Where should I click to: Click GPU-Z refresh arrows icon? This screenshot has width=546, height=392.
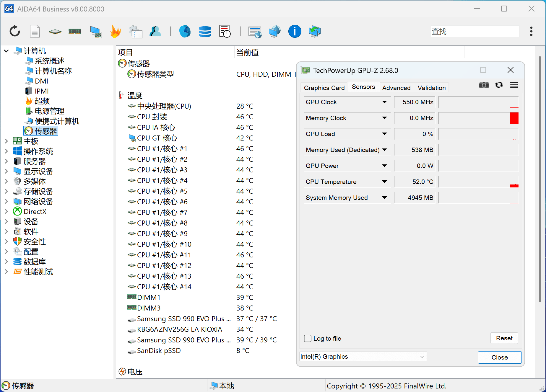499,85
